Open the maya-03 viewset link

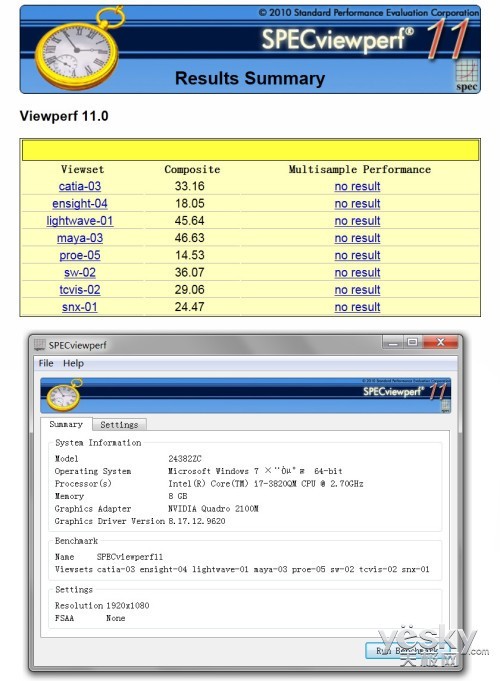80,238
